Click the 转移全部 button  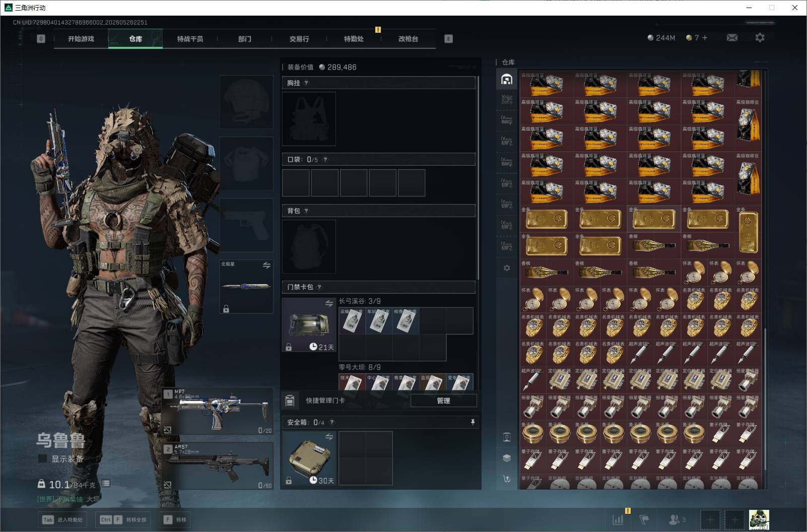click(x=124, y=519)
